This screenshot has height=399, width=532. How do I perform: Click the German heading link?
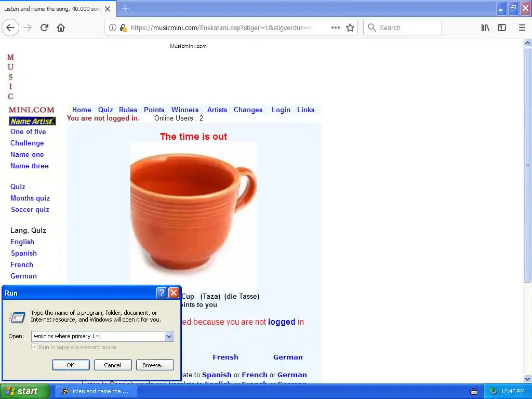click(288, 357)
